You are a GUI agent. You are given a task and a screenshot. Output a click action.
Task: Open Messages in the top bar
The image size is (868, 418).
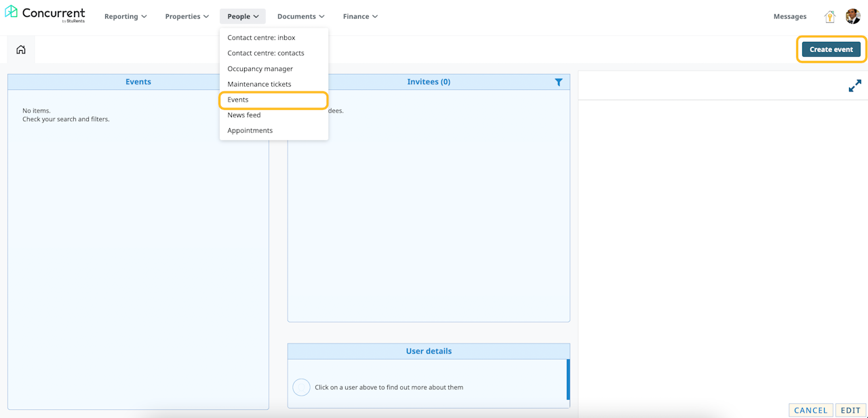(x=790, y=16)
